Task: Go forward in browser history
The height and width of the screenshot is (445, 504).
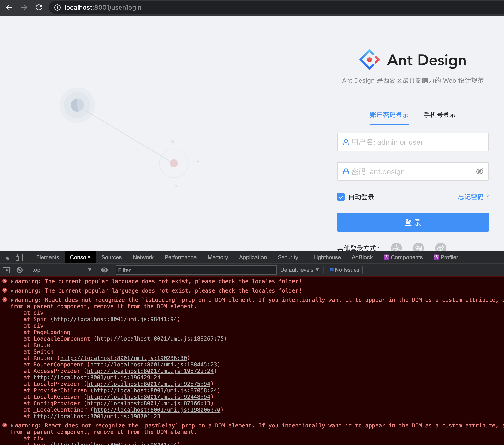Action: tap(24, 7)
